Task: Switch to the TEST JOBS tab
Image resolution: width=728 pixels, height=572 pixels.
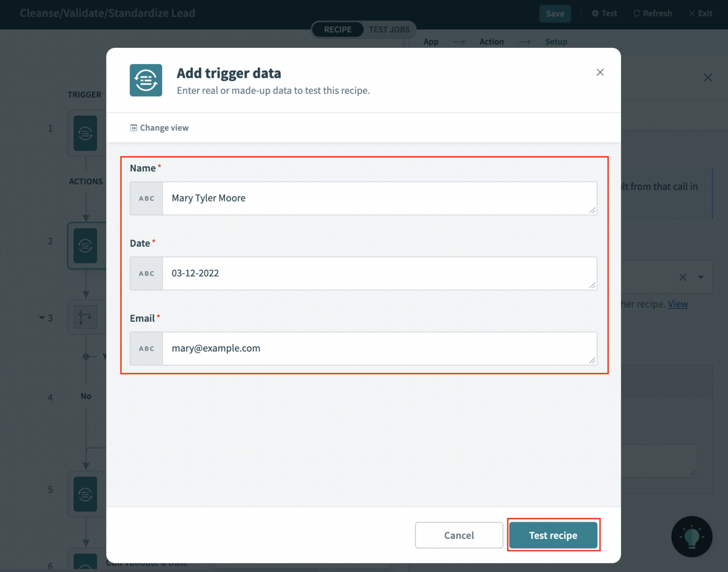Action: click(x=389, y=29)
